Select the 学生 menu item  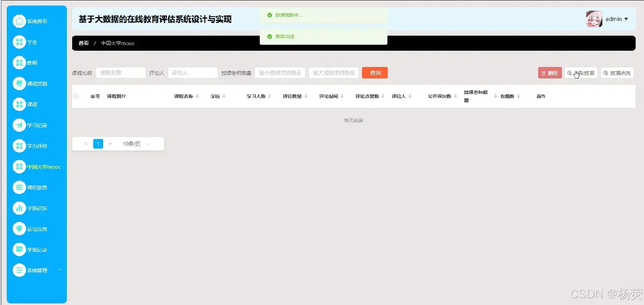32,42
